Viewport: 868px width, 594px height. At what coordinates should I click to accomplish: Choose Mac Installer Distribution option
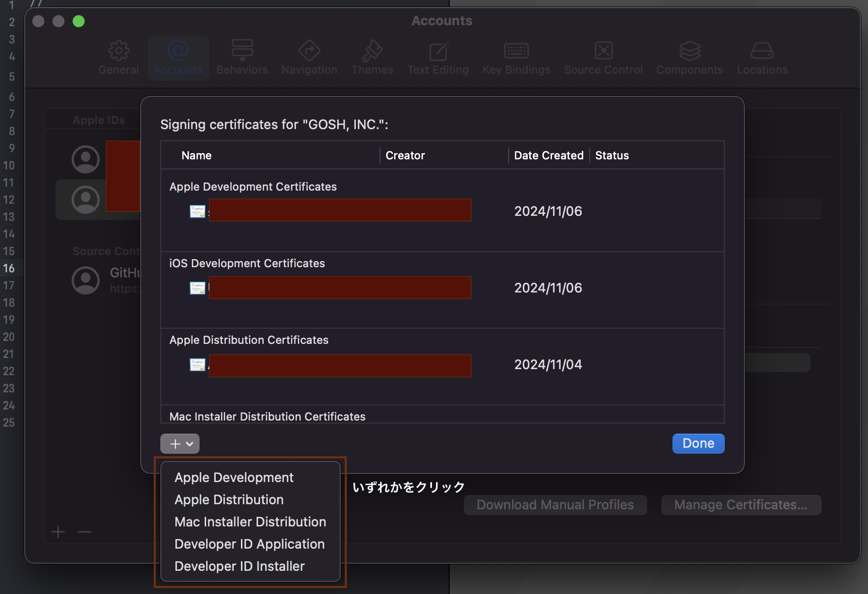click(250, 521)
